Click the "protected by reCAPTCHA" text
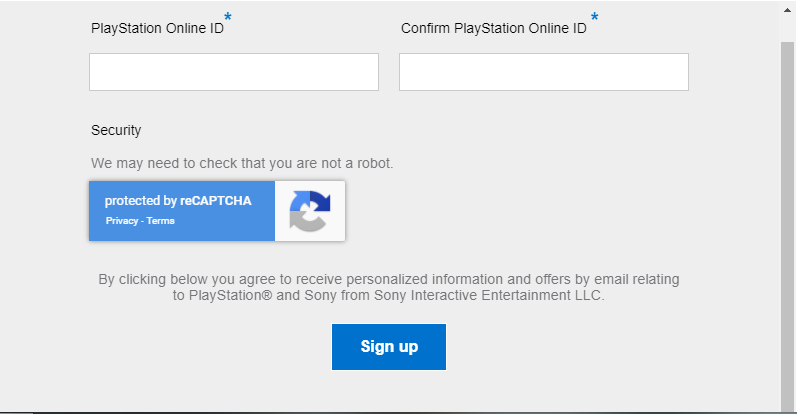 (x=178, y=201)
